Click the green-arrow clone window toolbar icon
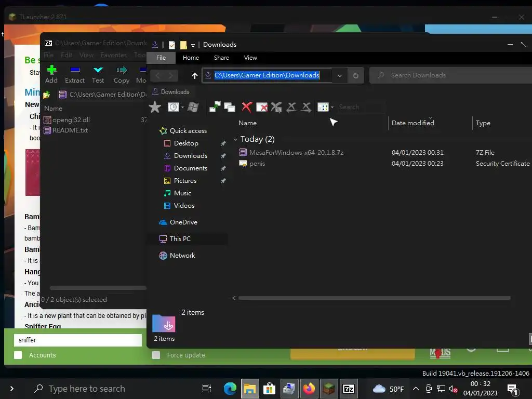Screen dimensions: 532x399 coord(215,107)
